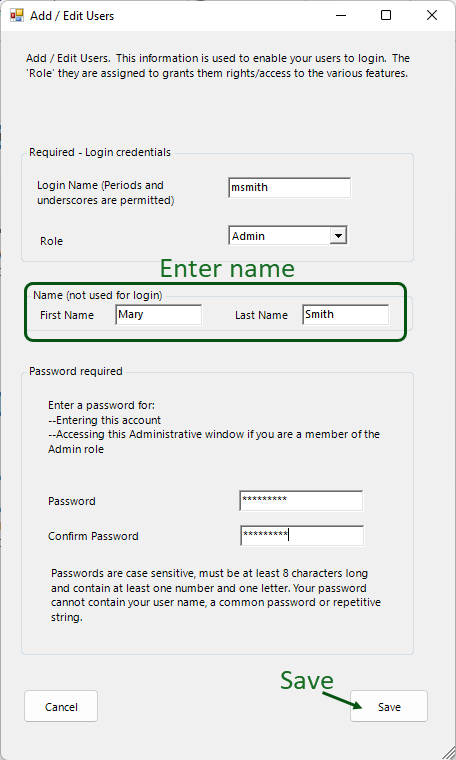Screen dimensions: 456x760
Task: Click the Password required group heading
Action: pyautogui.click(x=76, y=371)
